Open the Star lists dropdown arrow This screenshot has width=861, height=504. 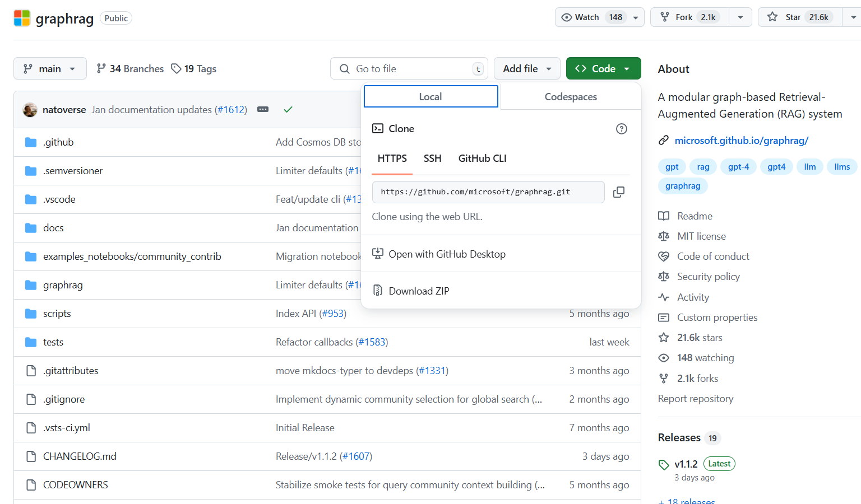coord(853,17)
